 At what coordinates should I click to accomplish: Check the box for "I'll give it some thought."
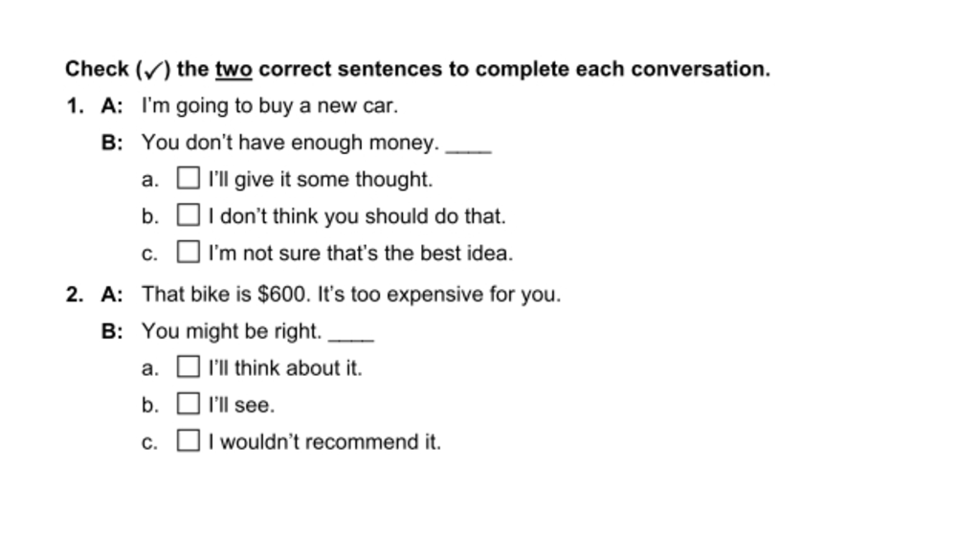point(189,178)
